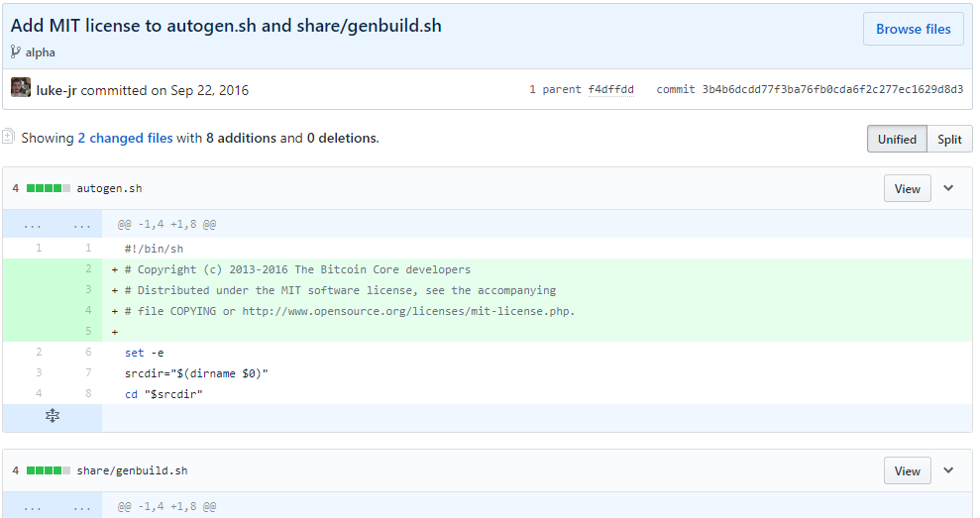Switch to Split diff view

[x=949, y=139]
